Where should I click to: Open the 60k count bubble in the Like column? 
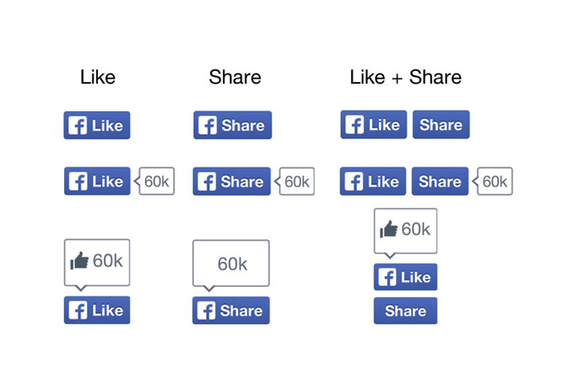pyautogui.click(x=156, y=181)
